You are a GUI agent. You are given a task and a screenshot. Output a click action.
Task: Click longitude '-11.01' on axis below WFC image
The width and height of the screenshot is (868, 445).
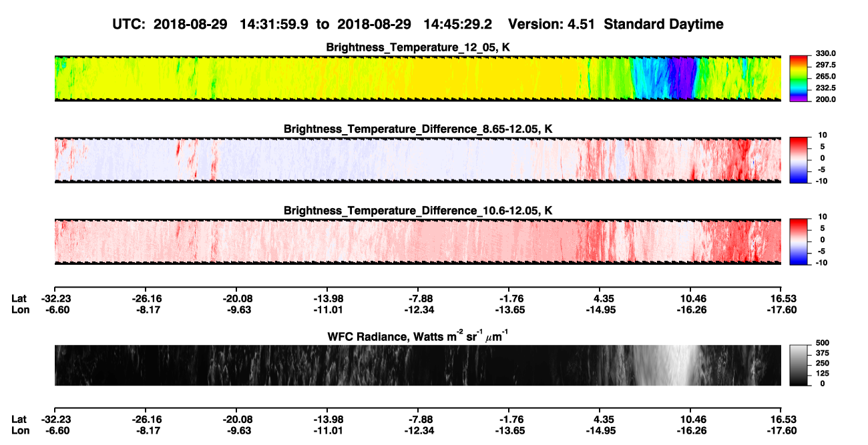click(328, 430)
